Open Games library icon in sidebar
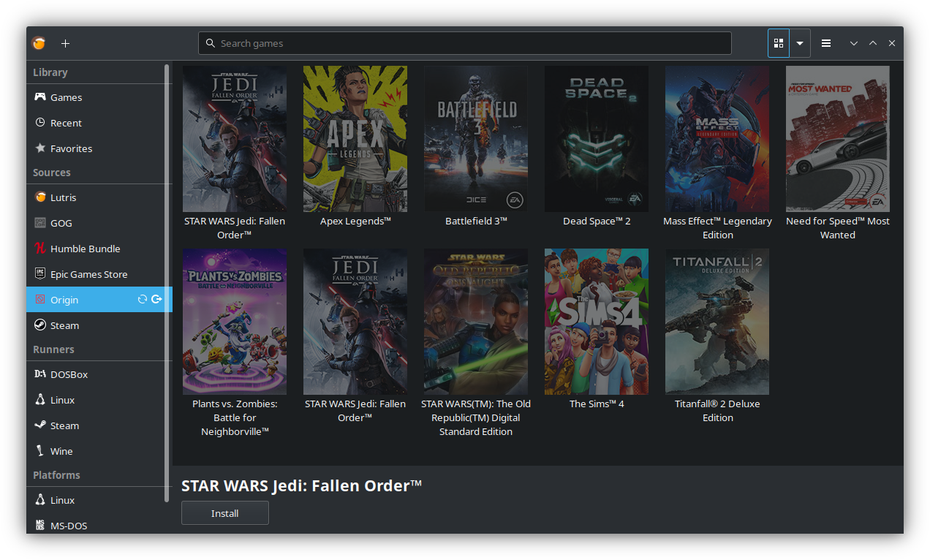930x560 pixels. coord(40,97)
